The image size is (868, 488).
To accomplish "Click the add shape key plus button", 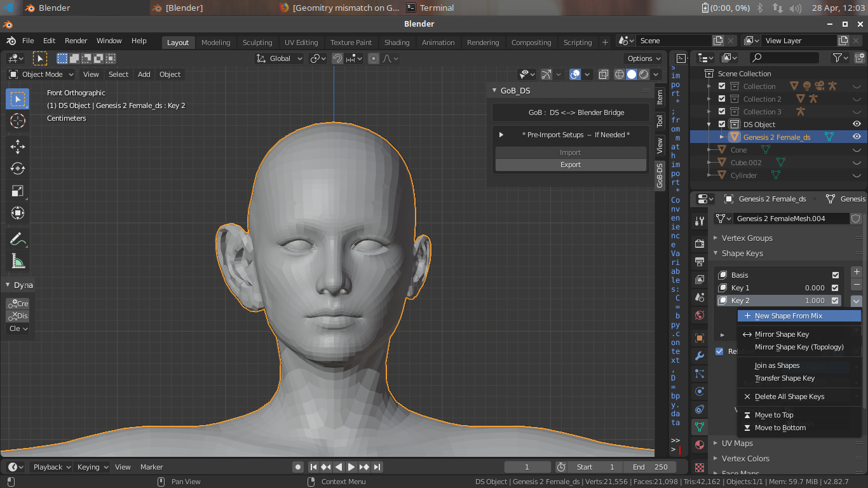I will (857, 272).
